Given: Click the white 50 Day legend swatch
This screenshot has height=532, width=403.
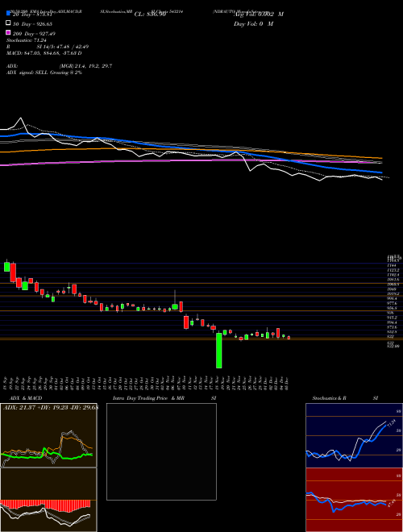Looking at the screenshot, I should click(9, 23).
